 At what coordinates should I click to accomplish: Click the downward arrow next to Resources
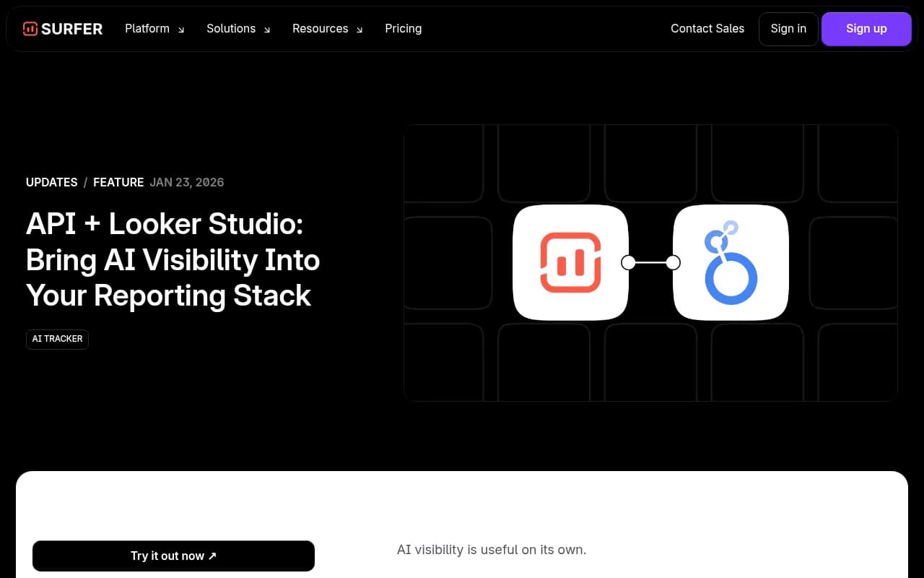coord(359,30)
